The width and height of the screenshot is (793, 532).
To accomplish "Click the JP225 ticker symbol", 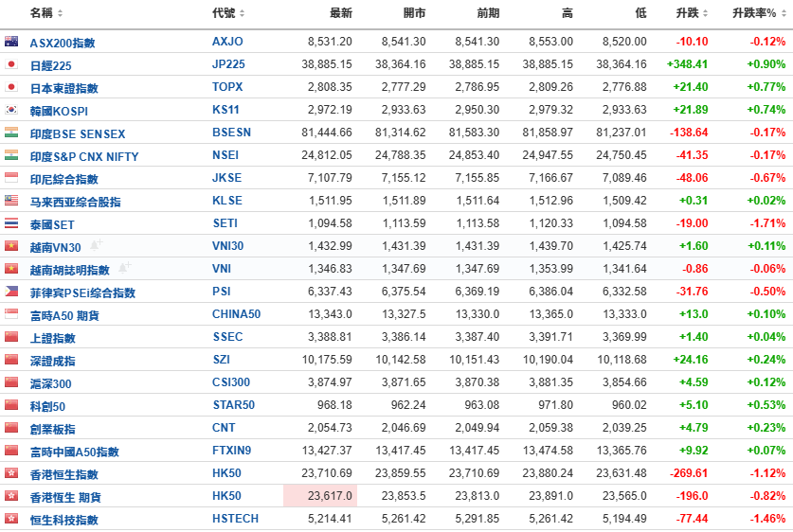I will [228, 64].
